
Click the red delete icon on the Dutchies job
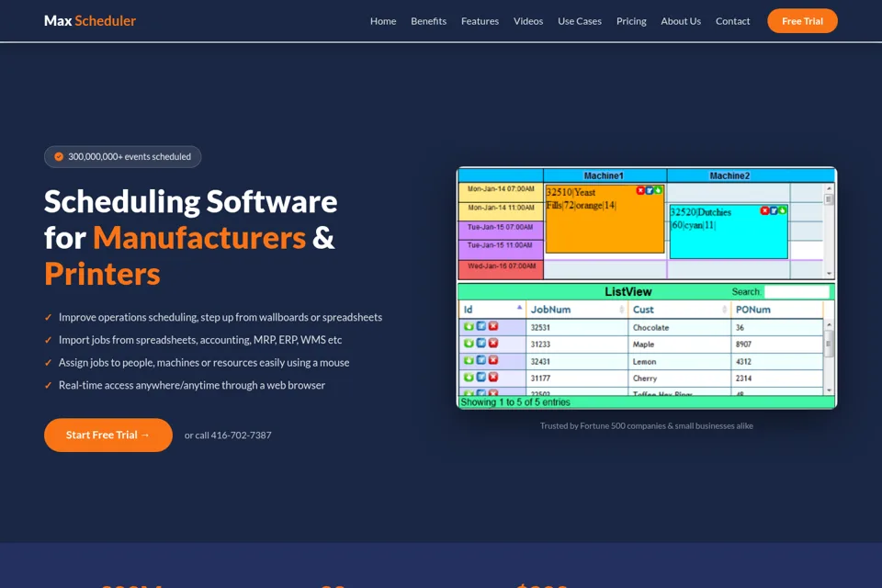point(764,210)
